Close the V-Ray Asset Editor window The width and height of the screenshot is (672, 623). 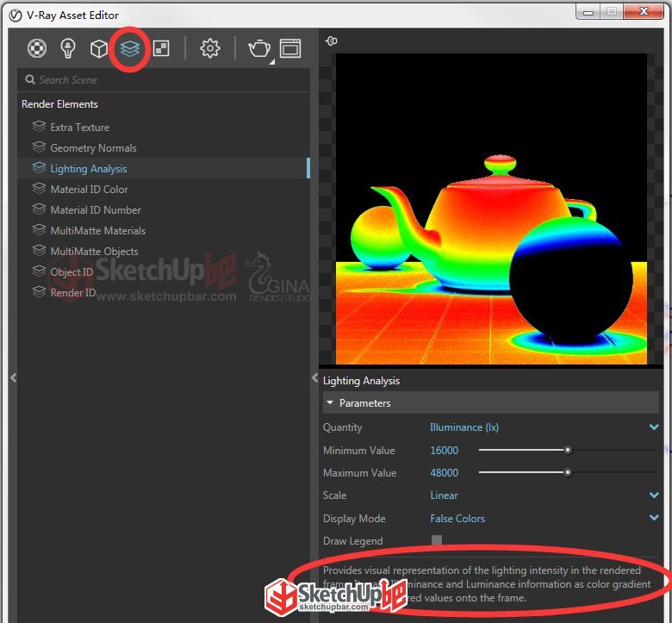644,12
